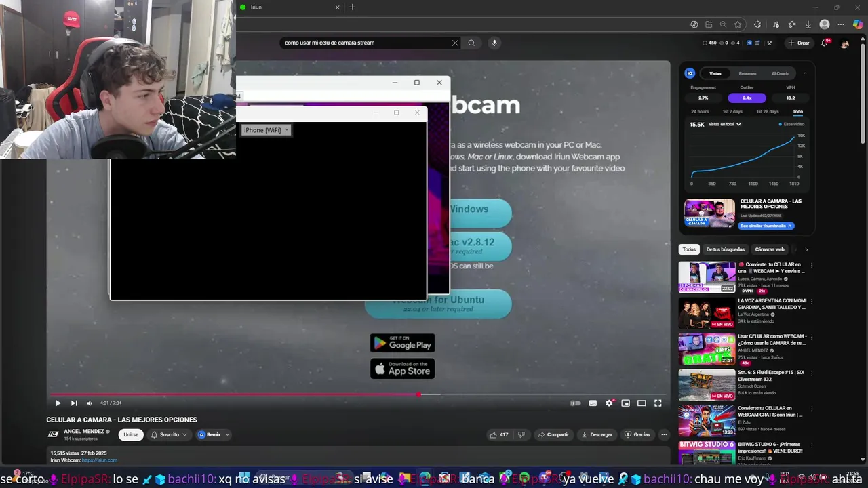
Task: Seek along the video progress bar
Action: pos(358,394)
